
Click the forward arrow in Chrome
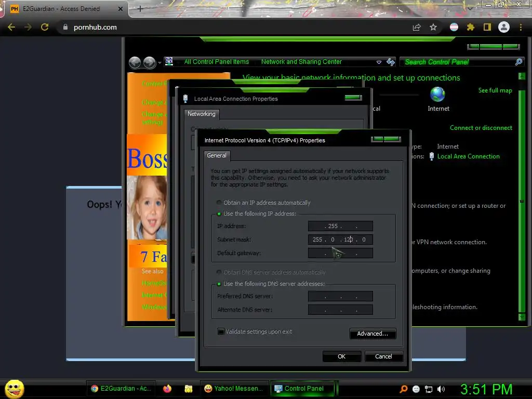pos(28,27)
